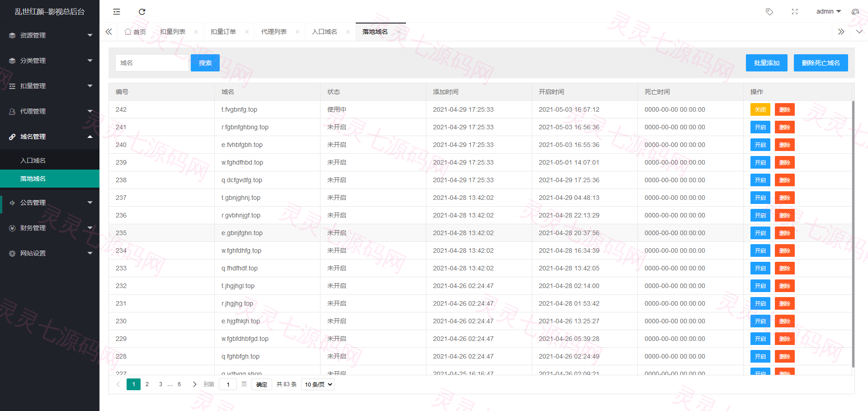Screen dimensions: 868x411
Task: Expand 代理管理 sidebar menu
Action: pyautogui.click(x=50, y=111)
